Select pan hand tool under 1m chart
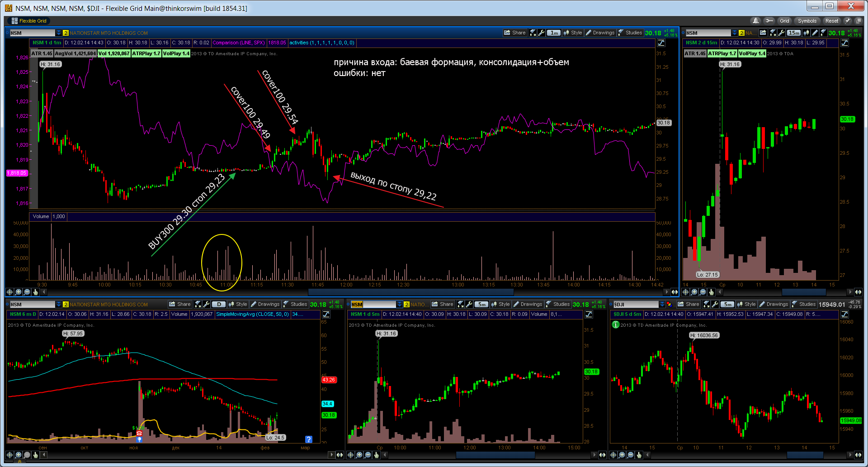The height and width of the screenshot is (467, 868). [35, 292]
